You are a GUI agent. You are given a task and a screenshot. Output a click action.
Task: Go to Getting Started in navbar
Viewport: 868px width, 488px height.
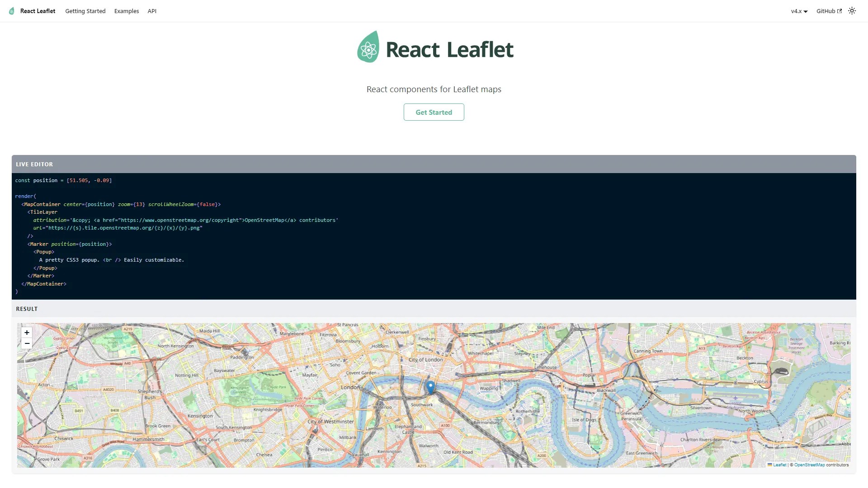click(x=85, y=11)
